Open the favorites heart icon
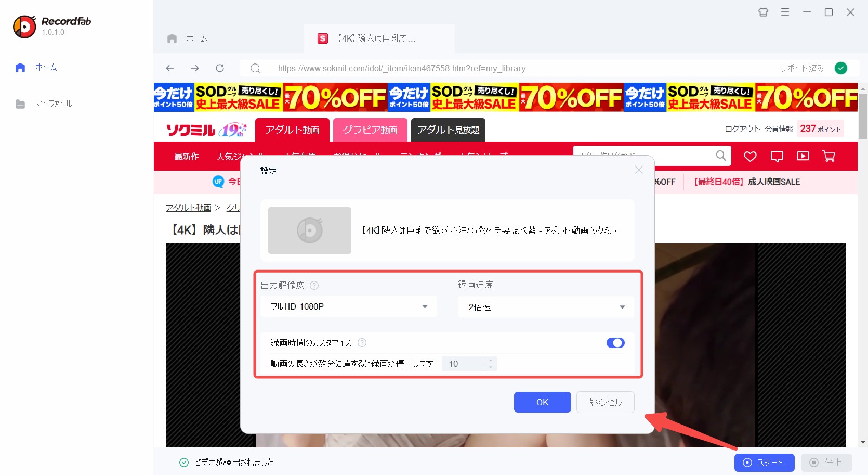The image size is (868, 475). [x=750, y=156]
